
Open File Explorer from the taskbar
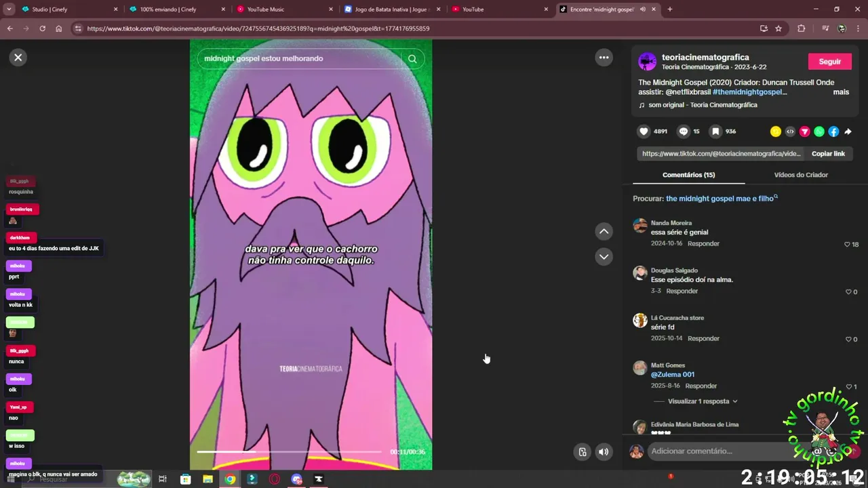coord(208,479)
